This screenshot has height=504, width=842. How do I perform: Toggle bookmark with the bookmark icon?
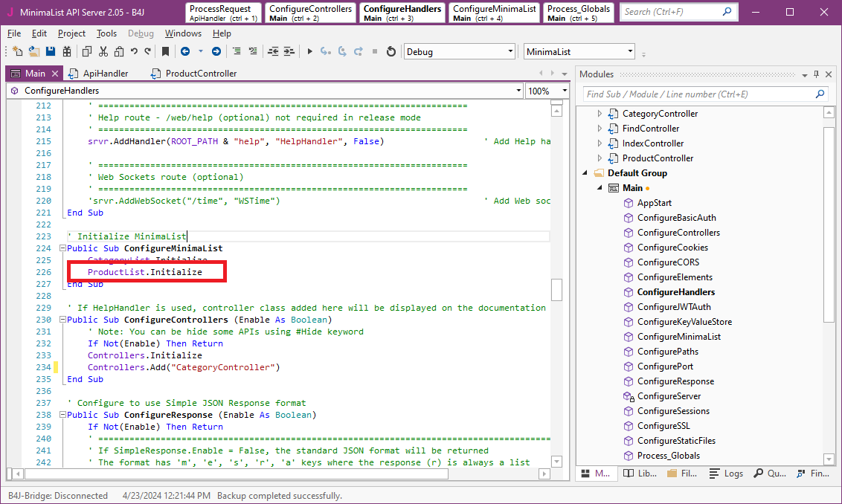click(165, 51)
